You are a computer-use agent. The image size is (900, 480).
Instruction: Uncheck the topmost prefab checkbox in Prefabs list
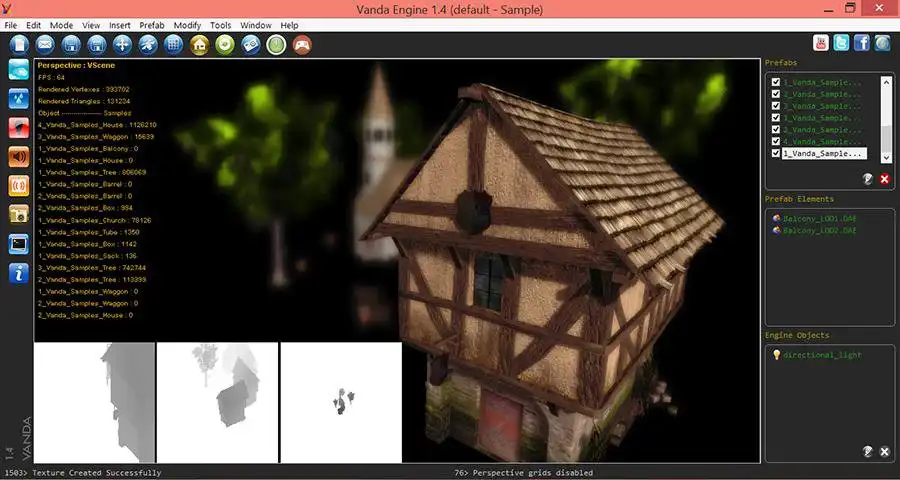pyautogui.click(x=776, y=82)
